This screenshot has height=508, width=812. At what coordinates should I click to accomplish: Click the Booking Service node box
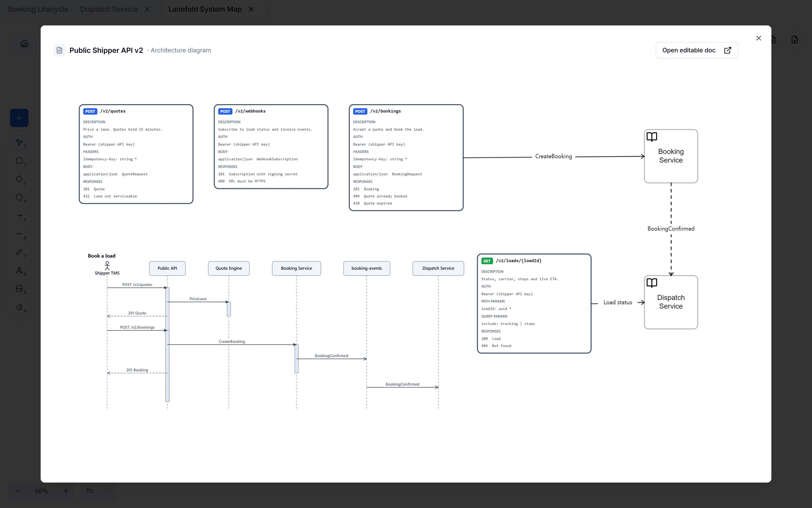[x=671, y=156]
